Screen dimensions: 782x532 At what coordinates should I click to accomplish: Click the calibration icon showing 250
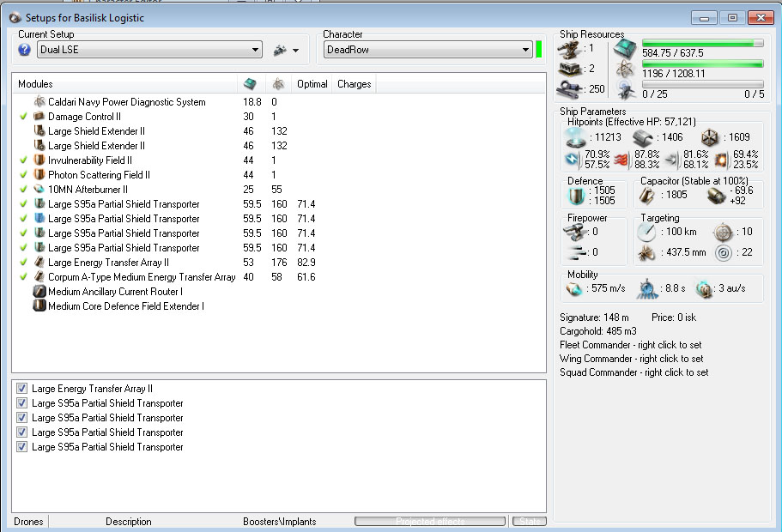tap(568, 88)
